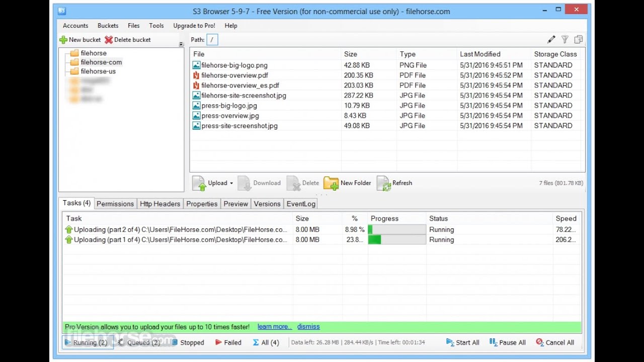Switch to the Tasks (4) tab
The image size is (644, 362).
click(x=76, y=203)
